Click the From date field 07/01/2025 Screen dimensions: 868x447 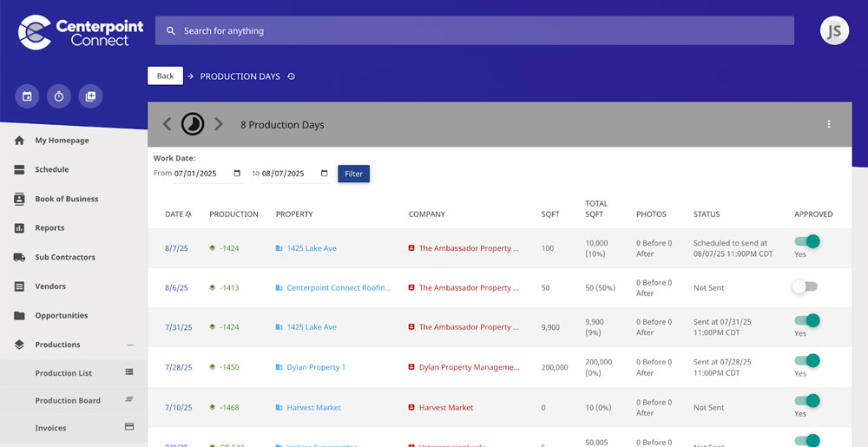tap(207, 173)
